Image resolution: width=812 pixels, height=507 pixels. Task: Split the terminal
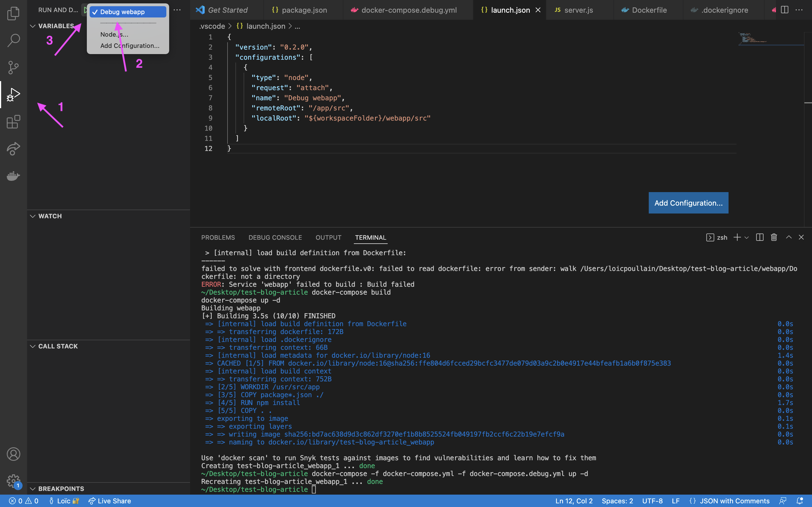759,237
